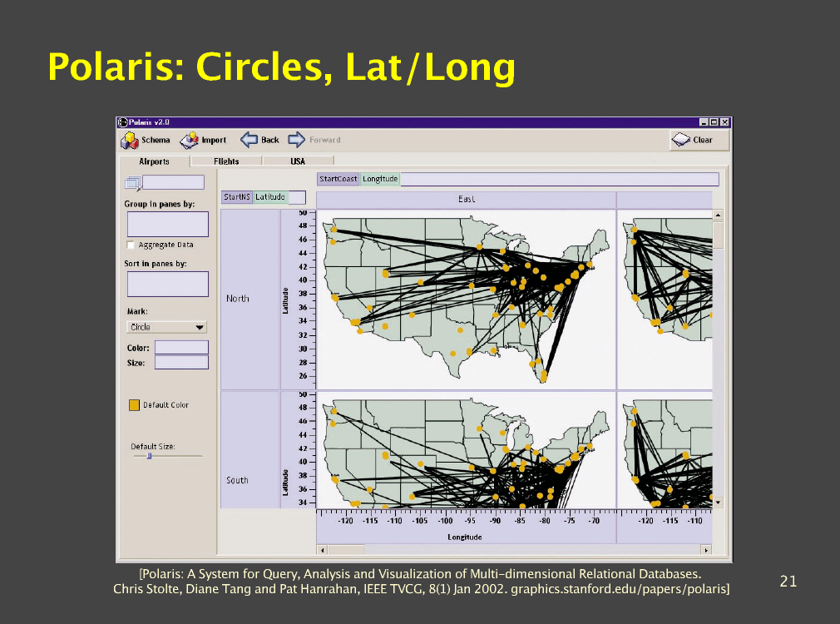Click the East column header

click(466, 200)
